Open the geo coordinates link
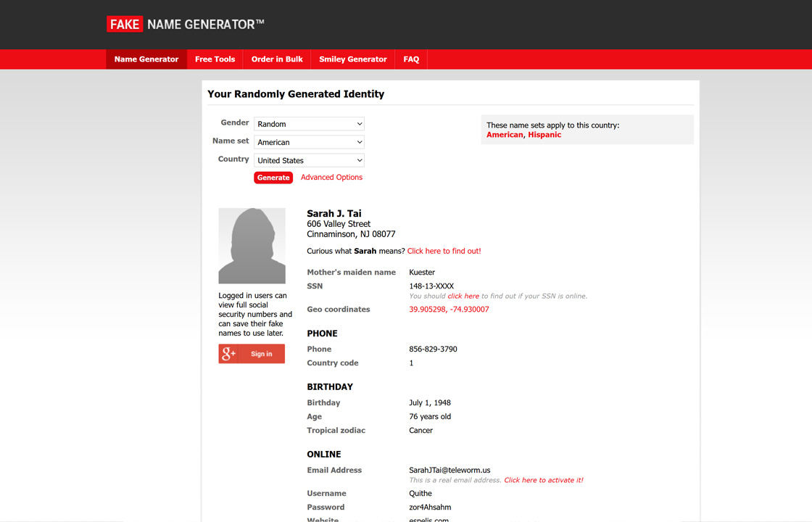The height and width of the screenshot is (522, 812). point(449,309)
